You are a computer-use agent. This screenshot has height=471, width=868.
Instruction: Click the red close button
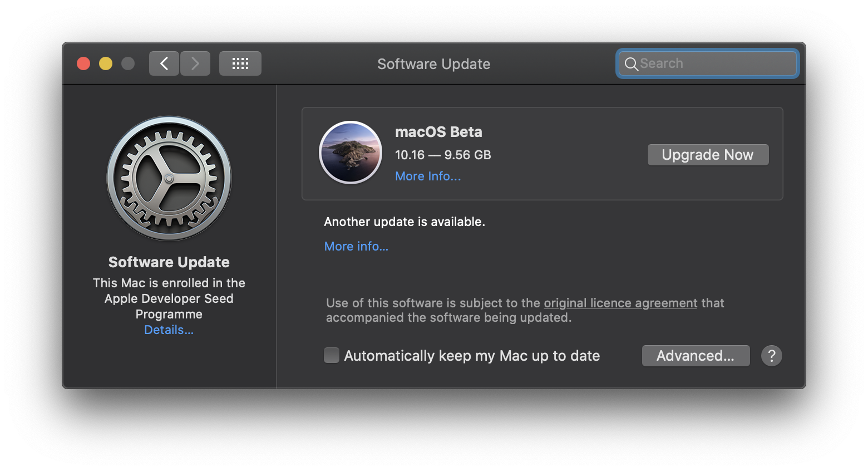pos(83,63)
